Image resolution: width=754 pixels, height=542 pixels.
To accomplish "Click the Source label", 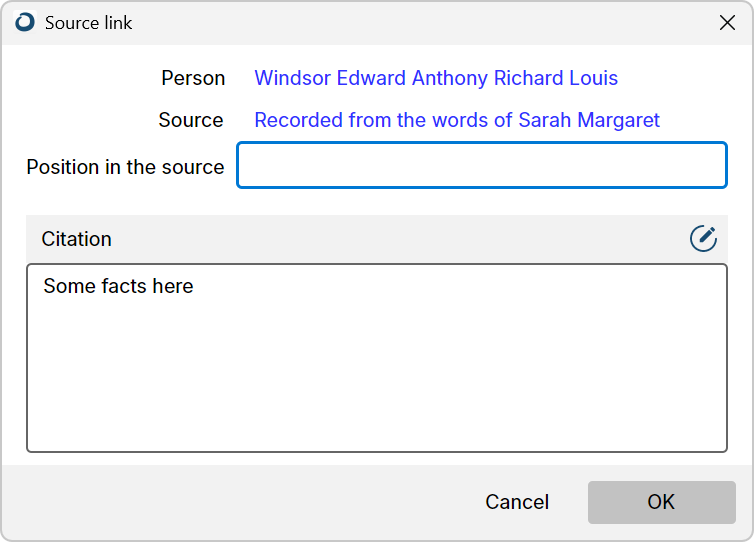I will pyautogui.click(x=191, y=120).
